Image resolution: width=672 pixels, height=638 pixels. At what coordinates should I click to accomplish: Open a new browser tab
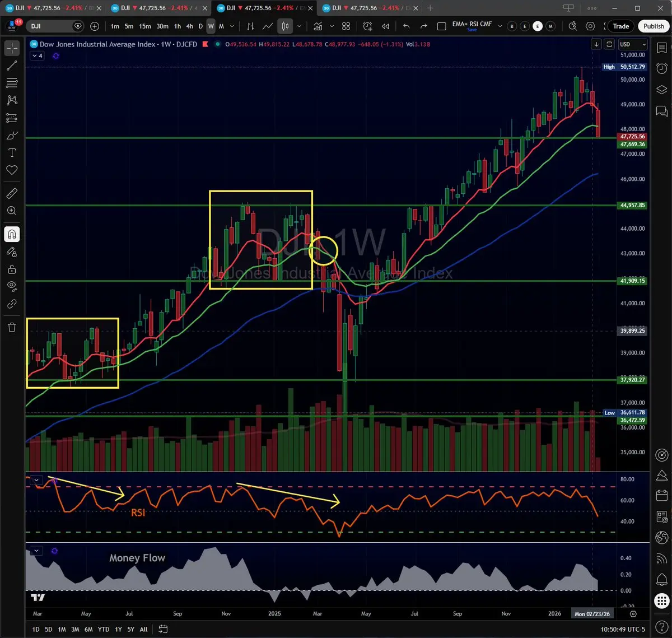(x=430, y=8)
